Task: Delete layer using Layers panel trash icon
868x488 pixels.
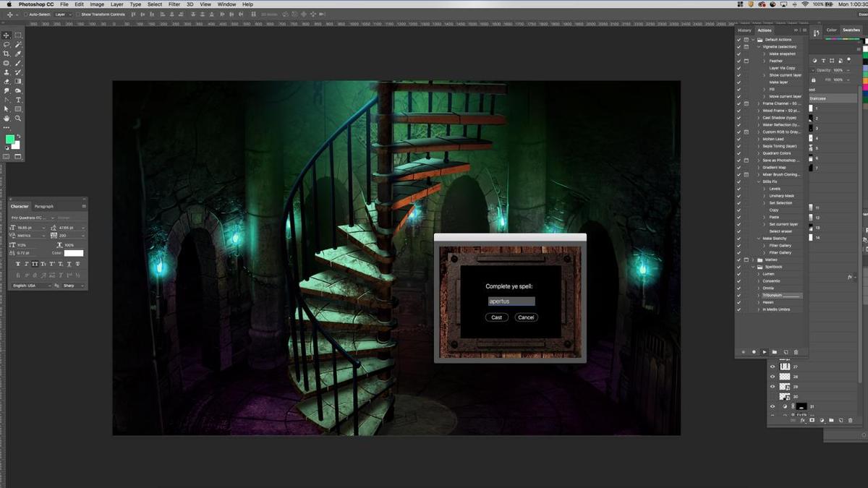Action: 850,420
